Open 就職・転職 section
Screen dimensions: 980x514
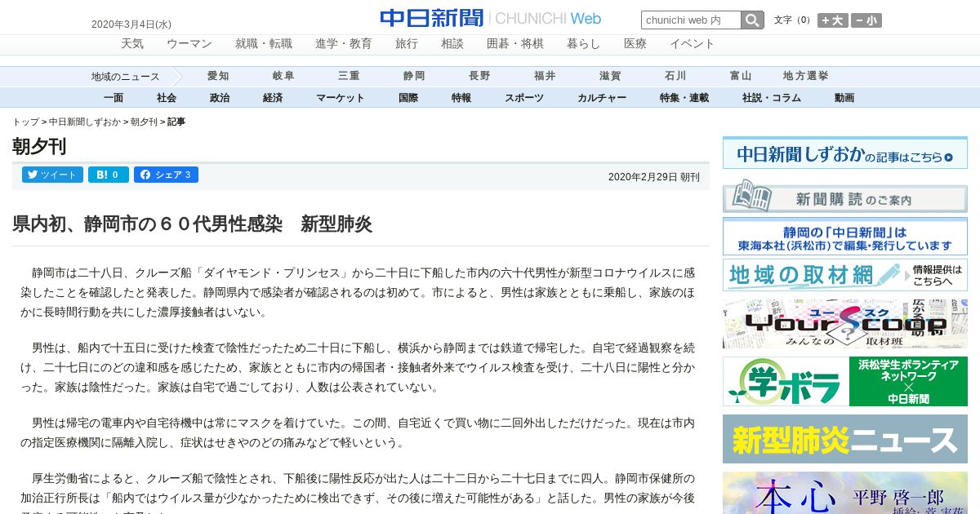(264, 44)
